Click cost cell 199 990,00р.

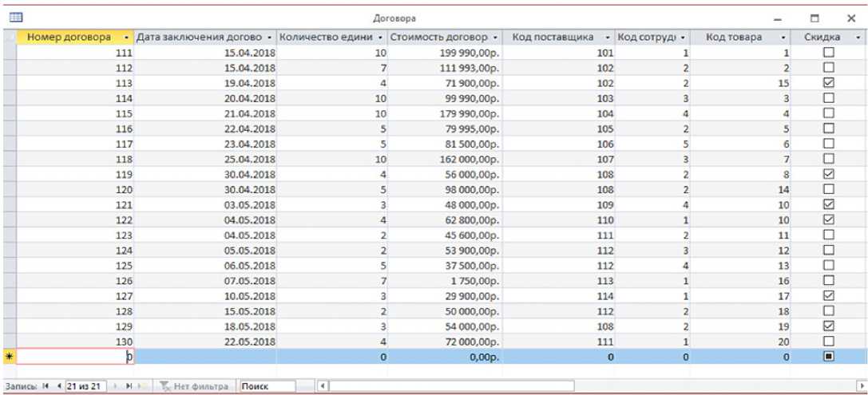click(444, 53)
